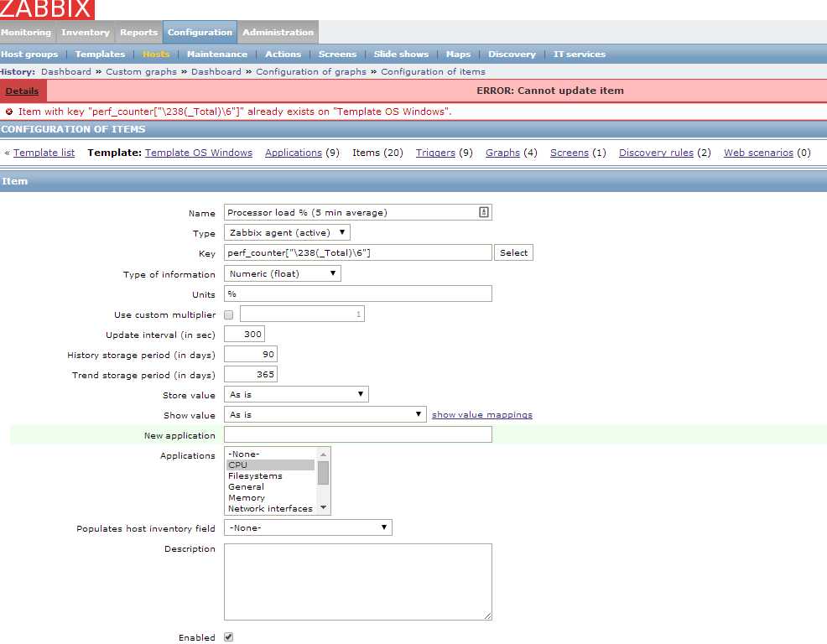Open the Maintenance submenu
Image resolution: width=827 pixels, height=644 pixels.
tap(216, 55)
